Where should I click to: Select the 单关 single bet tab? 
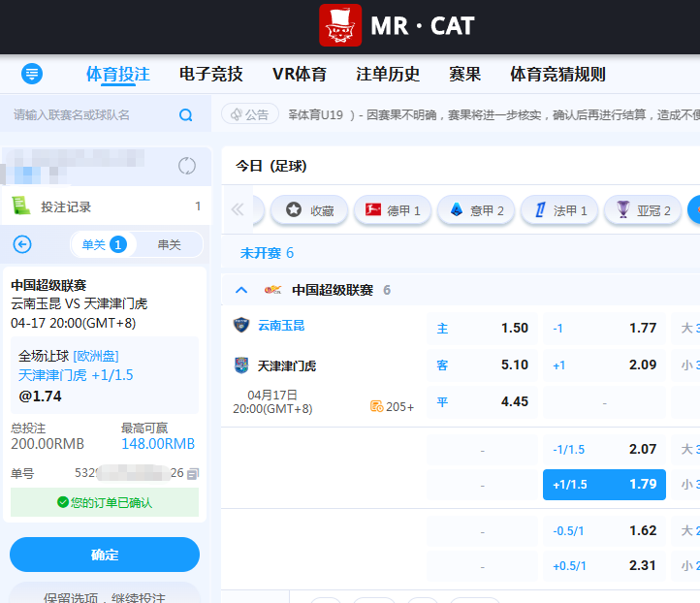coord(104,244)
